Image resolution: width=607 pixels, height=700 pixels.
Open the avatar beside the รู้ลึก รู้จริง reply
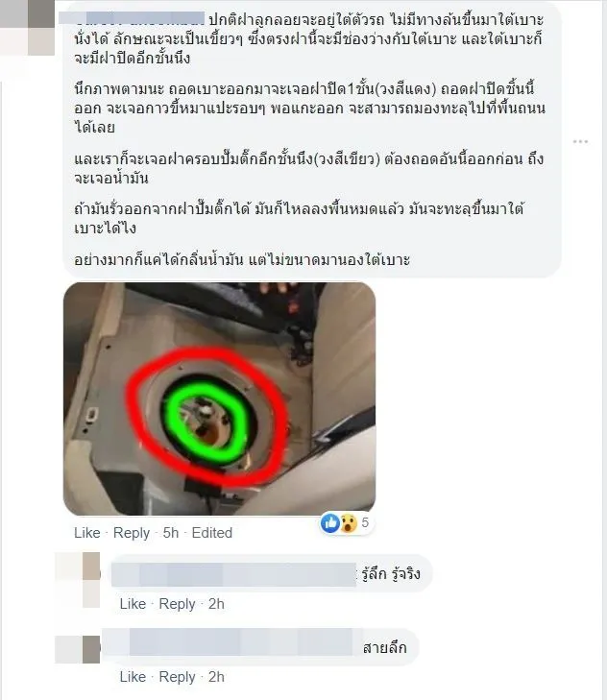[78, 580]
